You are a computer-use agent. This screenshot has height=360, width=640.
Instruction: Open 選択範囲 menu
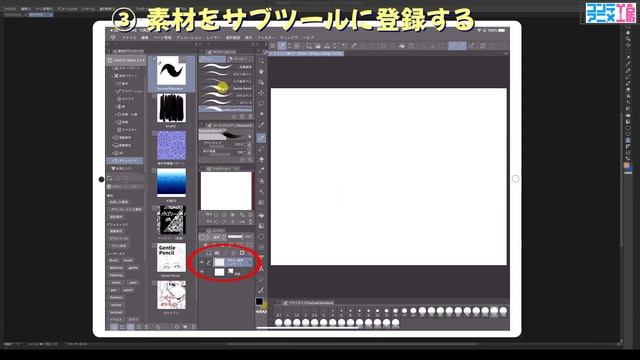233,38
